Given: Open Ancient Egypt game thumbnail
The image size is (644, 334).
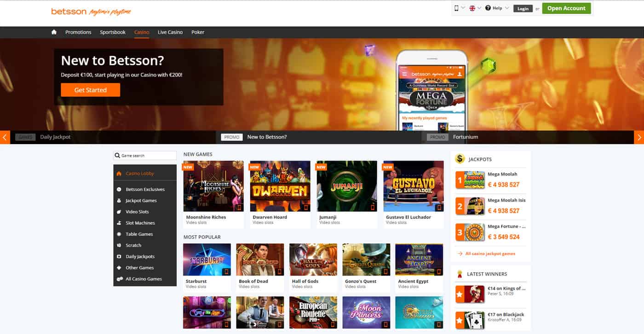Looking at the screenshot, I should pos(419,260).
